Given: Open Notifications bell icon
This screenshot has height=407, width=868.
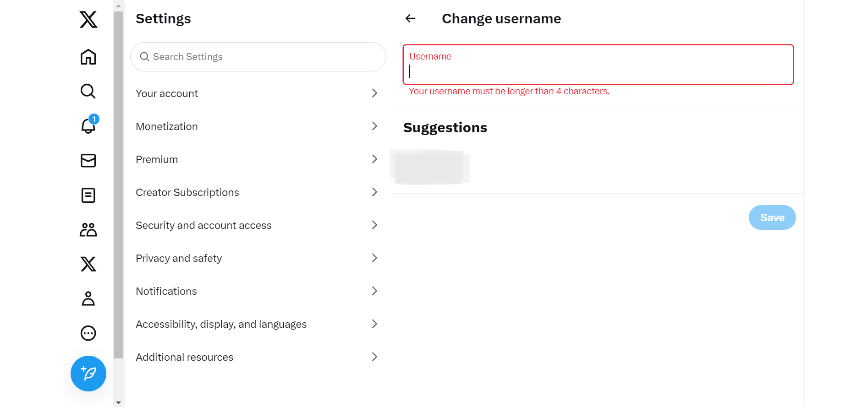Looking at the screenshot, I should pos(88,126).
